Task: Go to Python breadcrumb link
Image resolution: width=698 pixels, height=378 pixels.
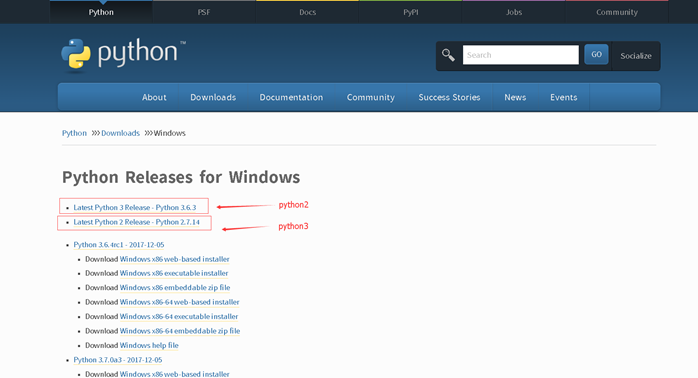Action: click(74, 133)
